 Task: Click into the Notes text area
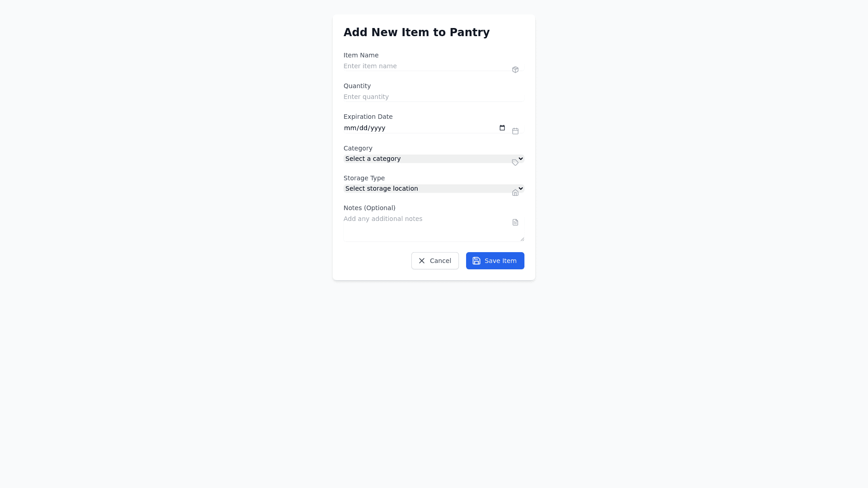(x=425, y=228)
